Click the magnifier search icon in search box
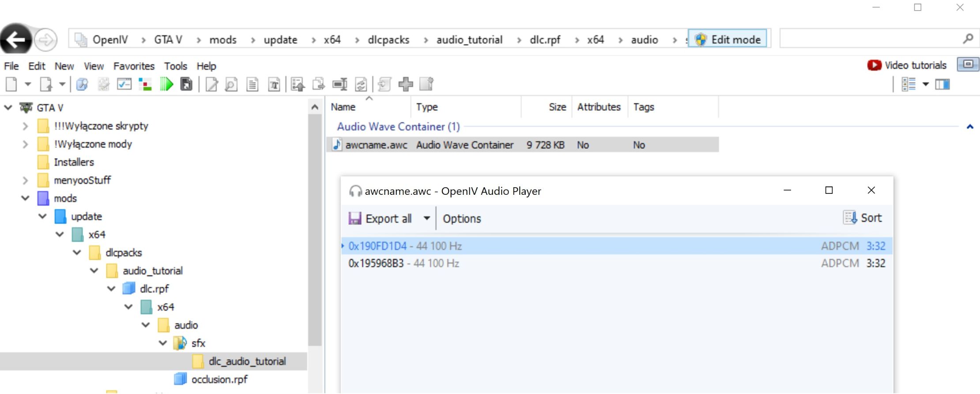980x394 pixels. [968, 39]
